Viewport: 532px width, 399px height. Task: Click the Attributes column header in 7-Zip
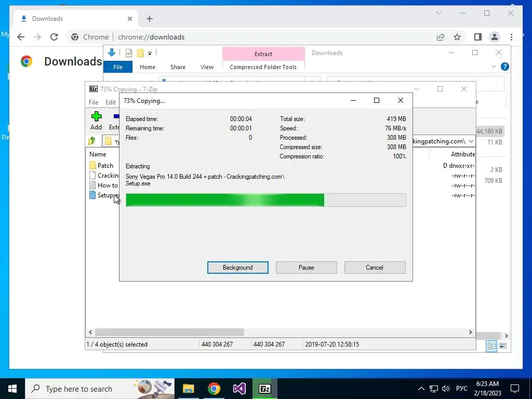click(x=462, y=154)
